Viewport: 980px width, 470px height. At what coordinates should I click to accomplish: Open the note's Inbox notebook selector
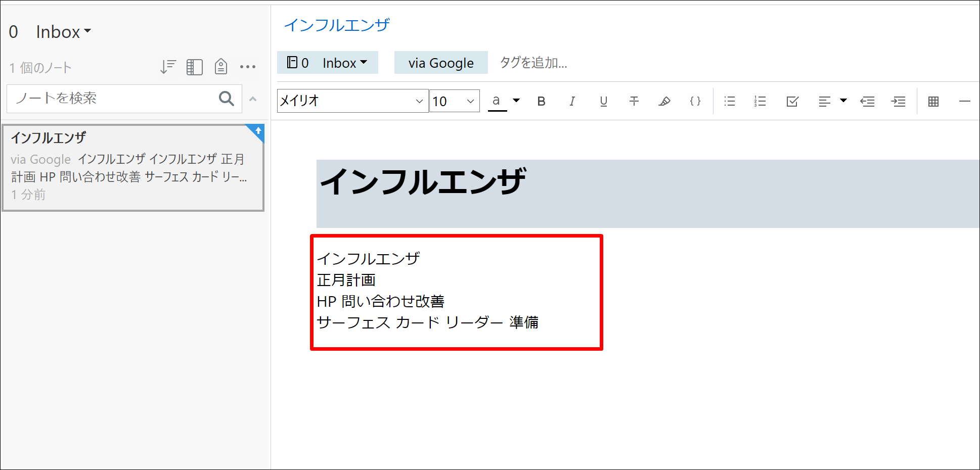(x=327, y=63)
